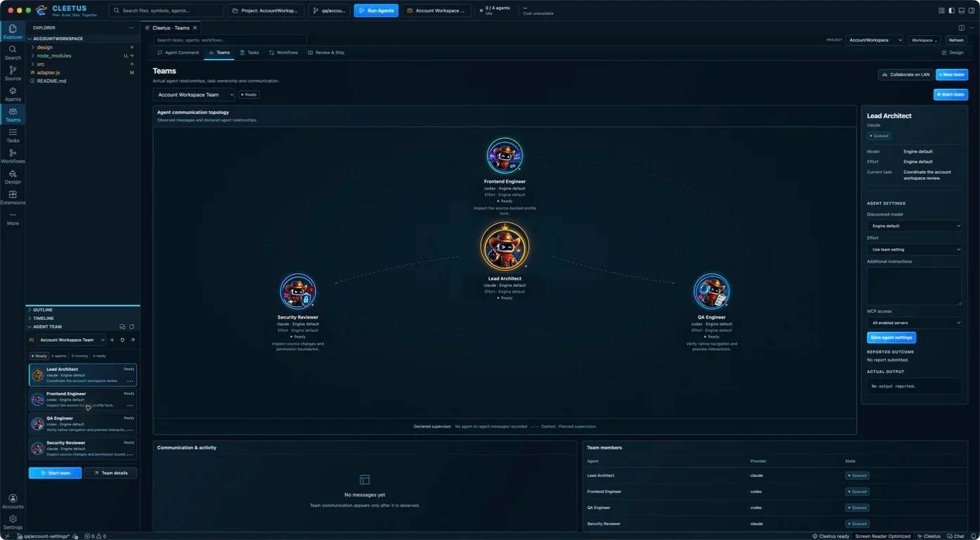Open the Account Workspace Team dropdown in sidebar

pyautogui.click(x=72, y=340)
